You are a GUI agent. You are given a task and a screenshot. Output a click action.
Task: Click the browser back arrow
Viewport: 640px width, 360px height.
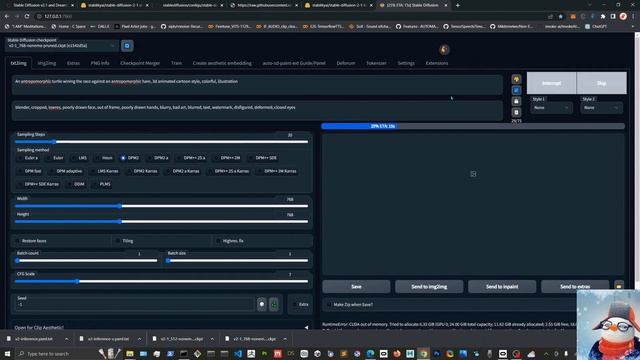click(x=7, y=16)
